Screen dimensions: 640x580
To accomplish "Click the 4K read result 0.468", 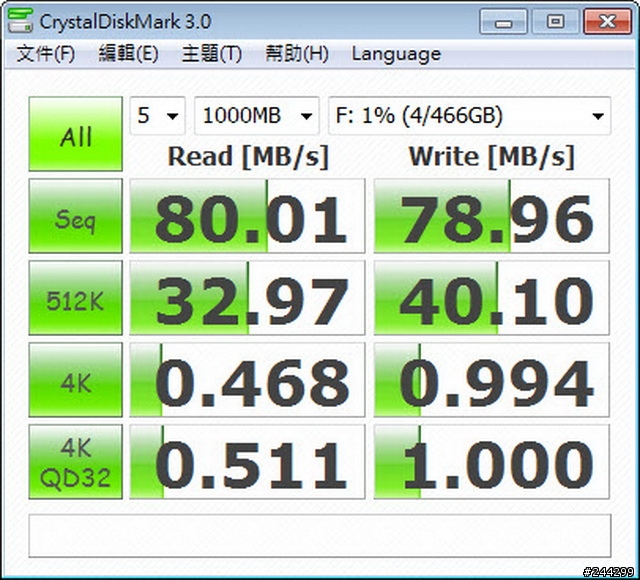I will pos(247,380).
